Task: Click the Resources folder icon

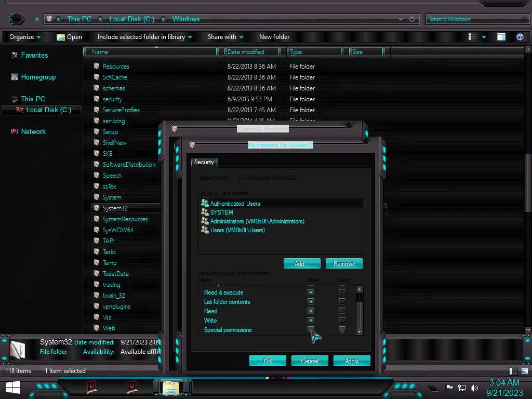Action: (97, 66)
